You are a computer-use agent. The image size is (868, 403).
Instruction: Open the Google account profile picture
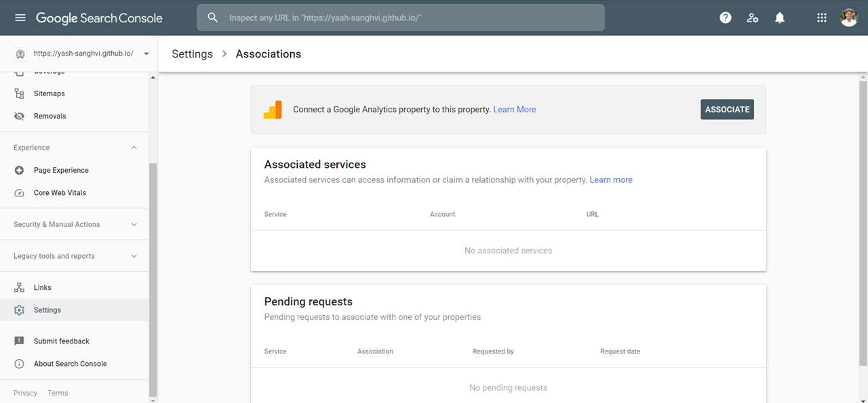click(x=849, y=18)
